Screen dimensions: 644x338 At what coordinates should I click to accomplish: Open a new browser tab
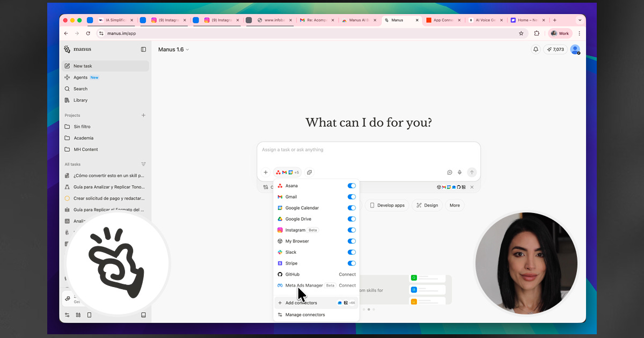tap(554, 20)
